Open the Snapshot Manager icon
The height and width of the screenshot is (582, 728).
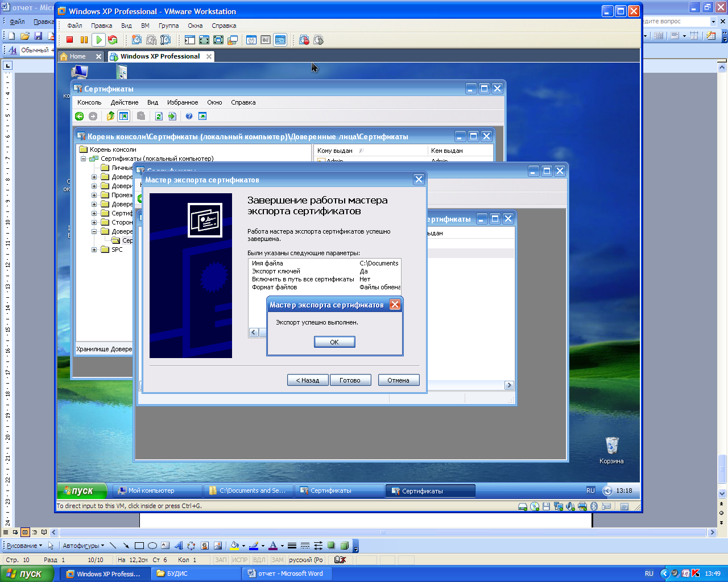click(166, 40)
